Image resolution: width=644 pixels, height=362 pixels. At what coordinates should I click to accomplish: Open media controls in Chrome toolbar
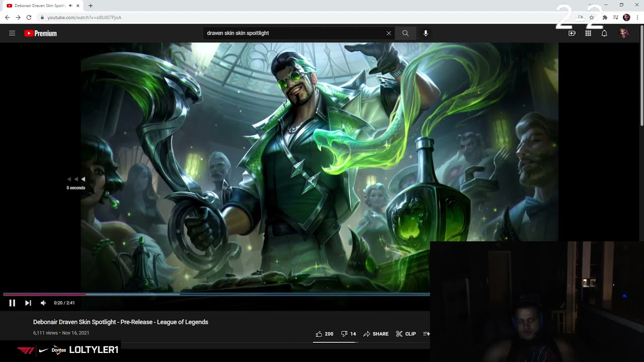point(615,17)
